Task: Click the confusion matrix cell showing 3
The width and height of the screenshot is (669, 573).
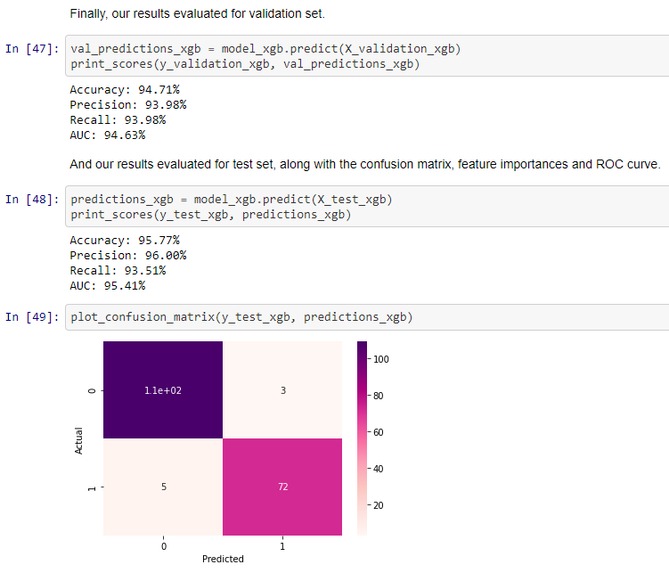Action: click(x=281, y=390)
